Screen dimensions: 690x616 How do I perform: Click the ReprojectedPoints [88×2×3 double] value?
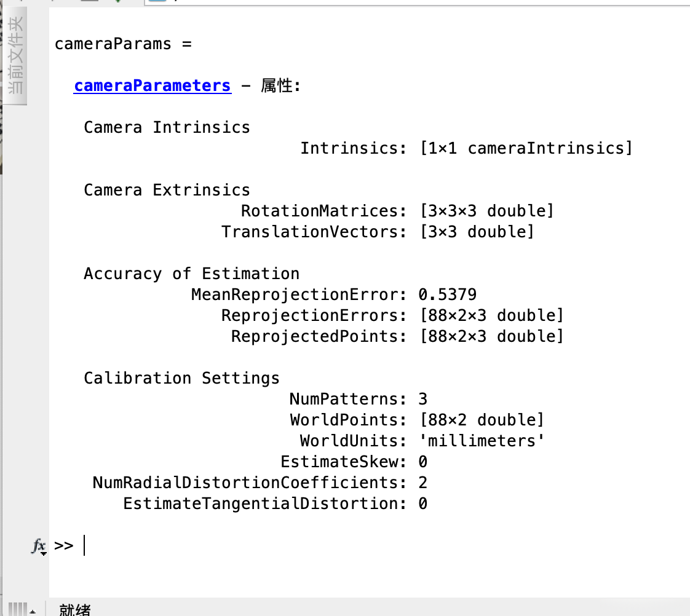click(x=492, y=336)
